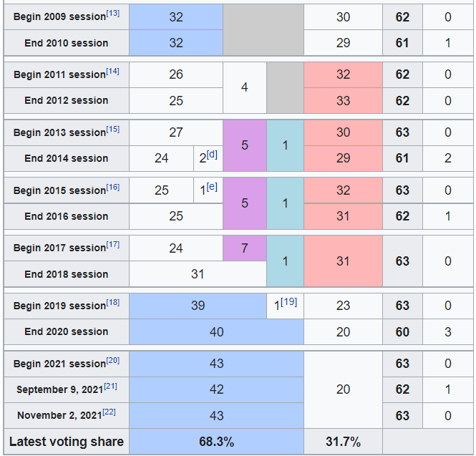The image size is (476, 456).
Task: Click the Latest voting share row header
Action: coord(67,442)
